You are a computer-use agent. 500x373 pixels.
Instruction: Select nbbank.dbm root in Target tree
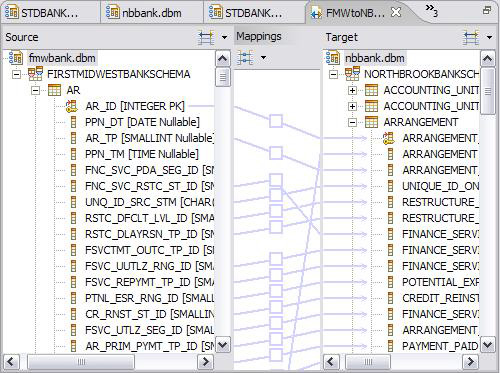374,58
